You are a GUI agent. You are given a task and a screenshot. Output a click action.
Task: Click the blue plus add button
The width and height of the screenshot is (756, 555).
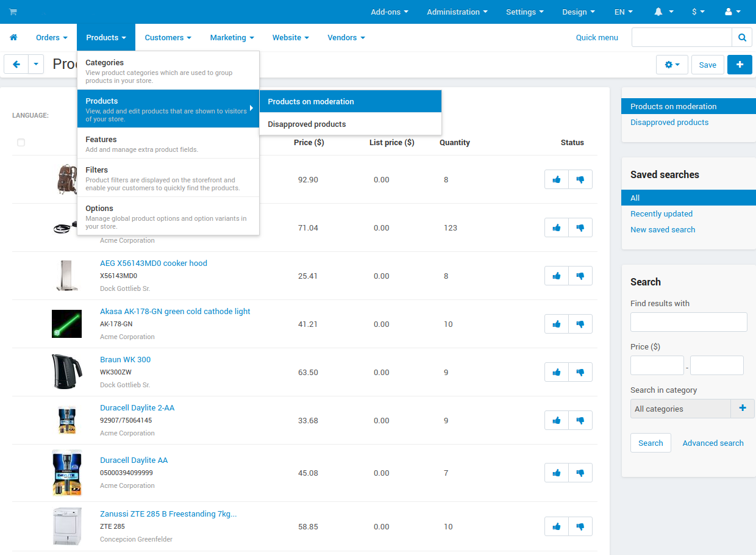point(740,65)
